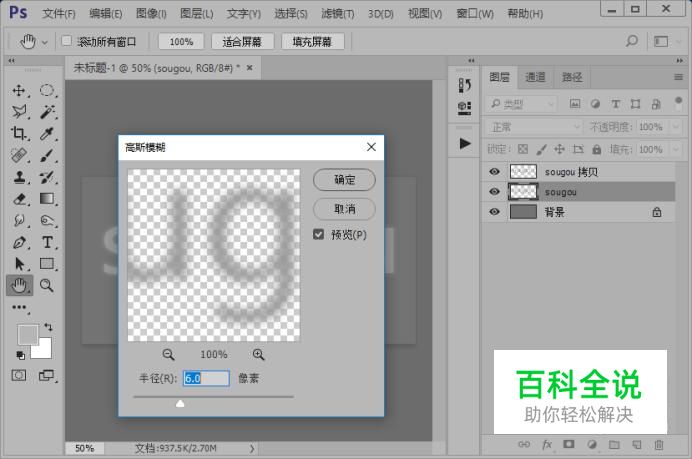Select the Brush tool

coord(46,155)
